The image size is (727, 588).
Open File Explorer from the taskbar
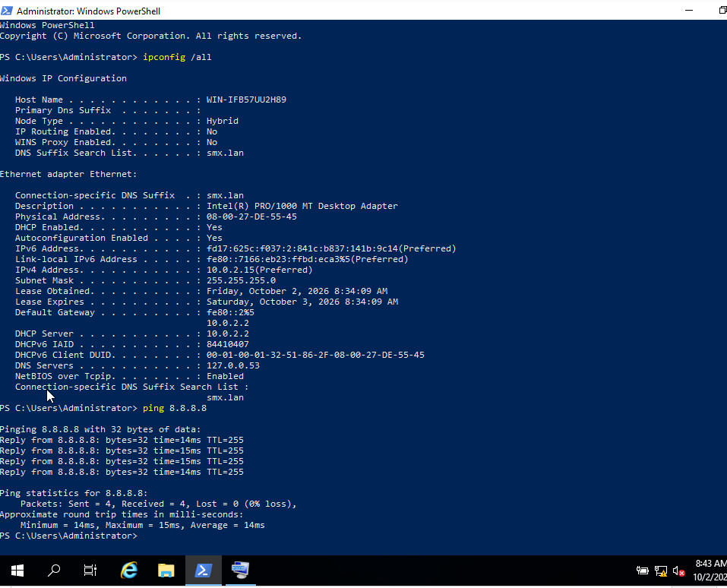166,571
